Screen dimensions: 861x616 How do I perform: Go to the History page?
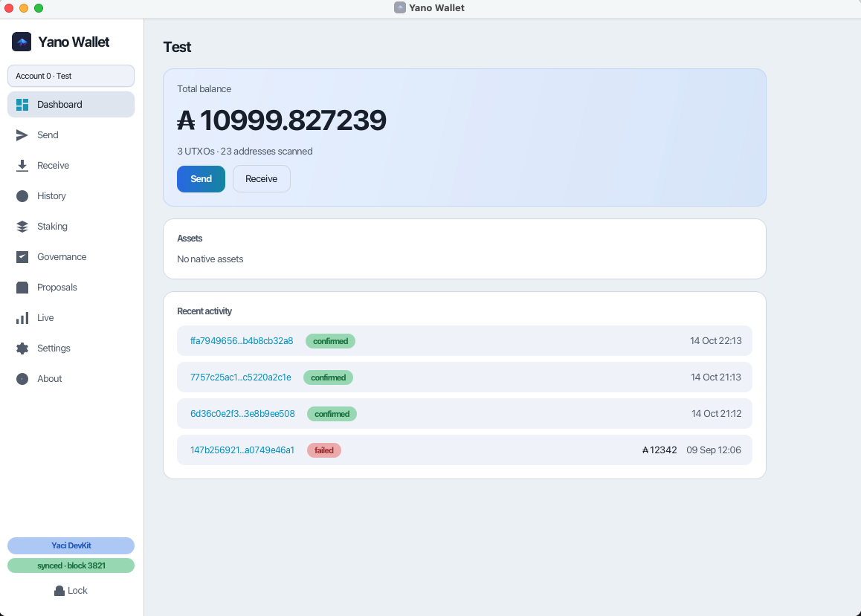click(x=71, y=196)
